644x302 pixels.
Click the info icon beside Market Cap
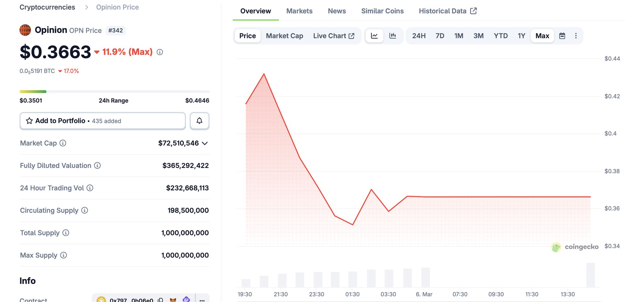pyautogui.click(x=63, y=143)
